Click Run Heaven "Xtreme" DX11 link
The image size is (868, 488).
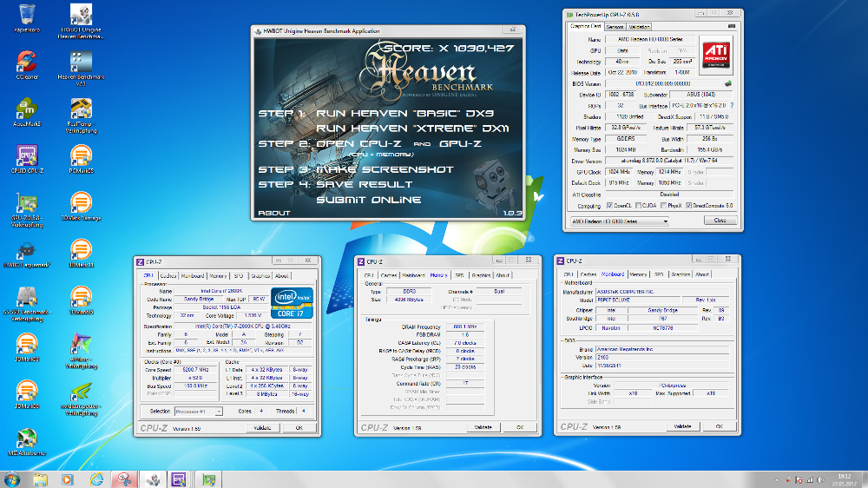(412, 129)
